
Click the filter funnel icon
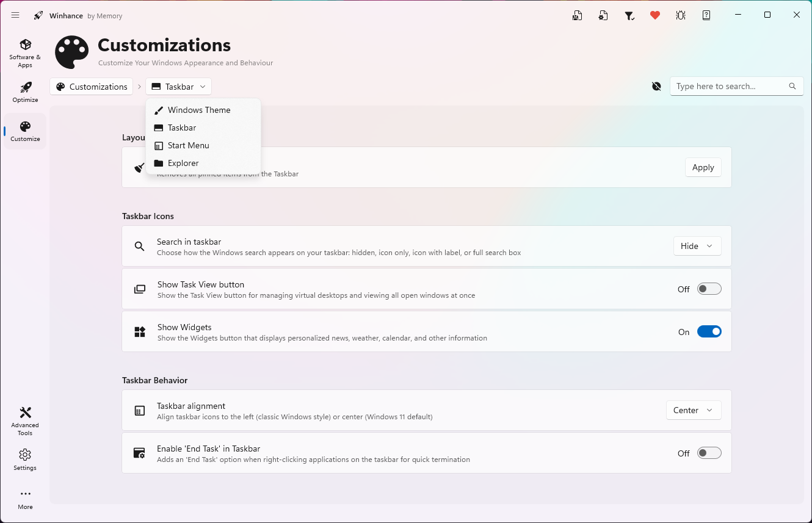[629, 15]
